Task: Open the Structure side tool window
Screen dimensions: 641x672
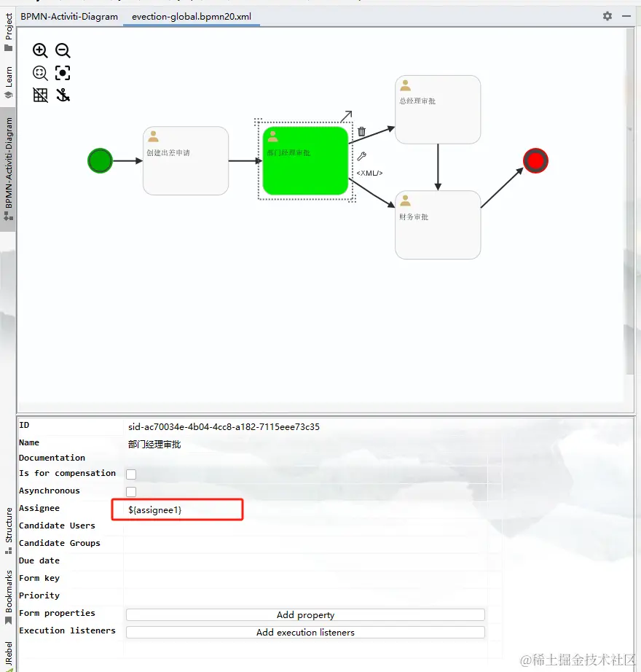Action: click(8, 531)
